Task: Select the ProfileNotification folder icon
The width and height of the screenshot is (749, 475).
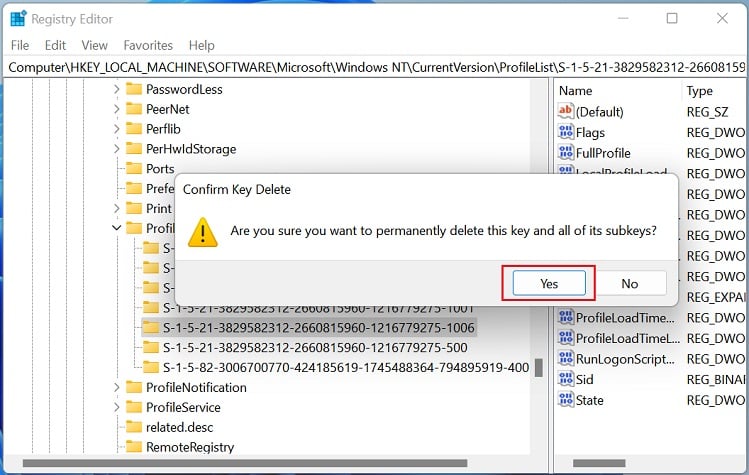Action: tap(134, 387)
